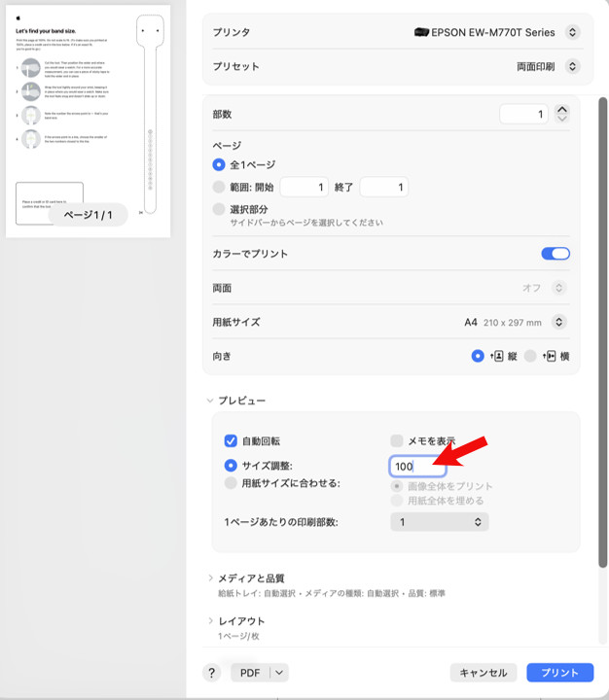Image resolution: width=609 pixels, height=700 pixels.
Task: Click the 両面印刷 preset value
Action: coord(535,66)
